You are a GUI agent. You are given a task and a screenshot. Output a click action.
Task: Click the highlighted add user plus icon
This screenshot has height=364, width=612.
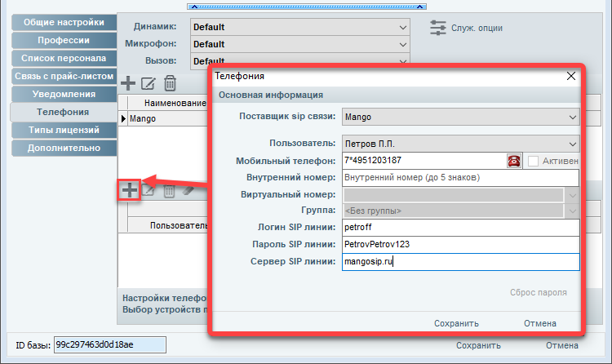coord(129,190)
